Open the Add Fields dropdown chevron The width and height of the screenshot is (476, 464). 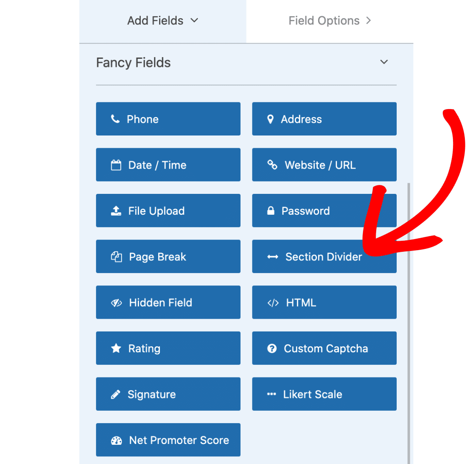click(x=195, y=20)
